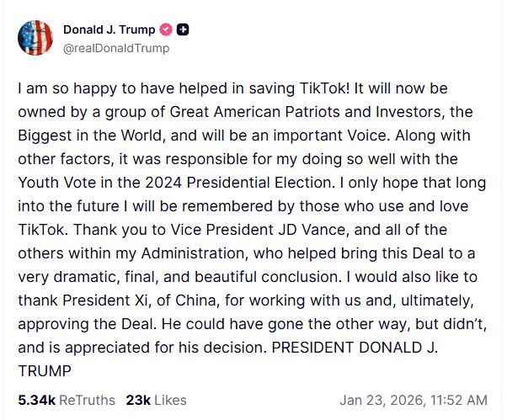The width and height of the screenshot is (507, 420).
Task: Open the flag-painted profile avatar
Action: click(x=35, y=38)
